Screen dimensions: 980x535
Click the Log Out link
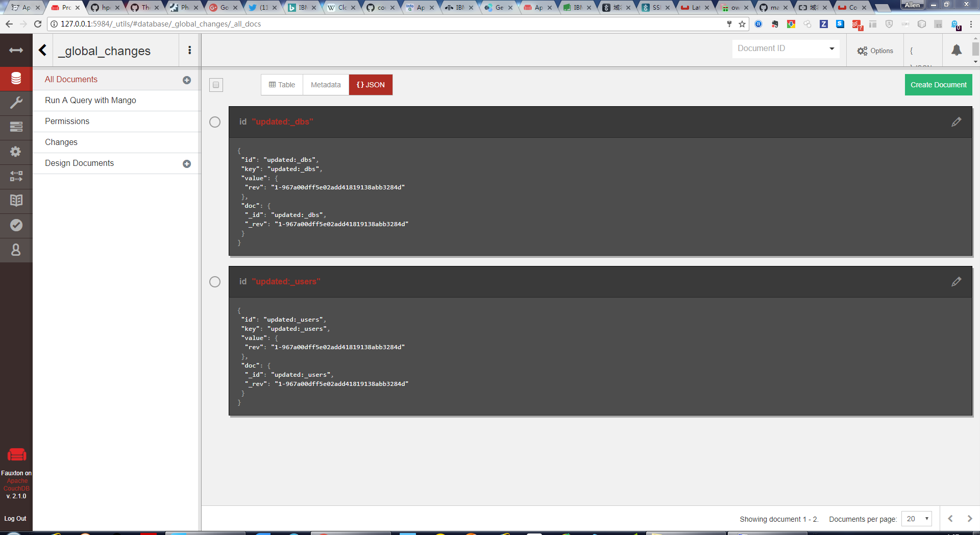(x=15, y=519)
